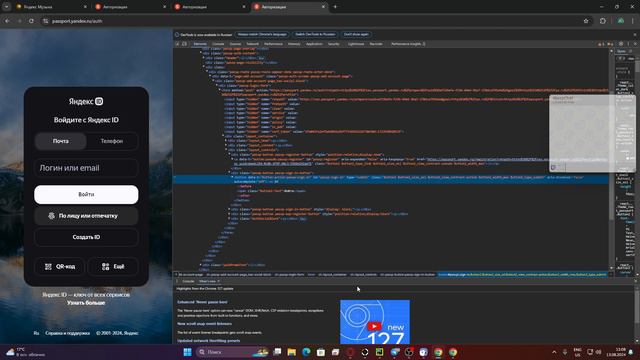Image resolution: width=640 pixels, height=360 pixels.
Task: Expand the passp-button passp-sign-in-button div node
Action: coord(229,173)
